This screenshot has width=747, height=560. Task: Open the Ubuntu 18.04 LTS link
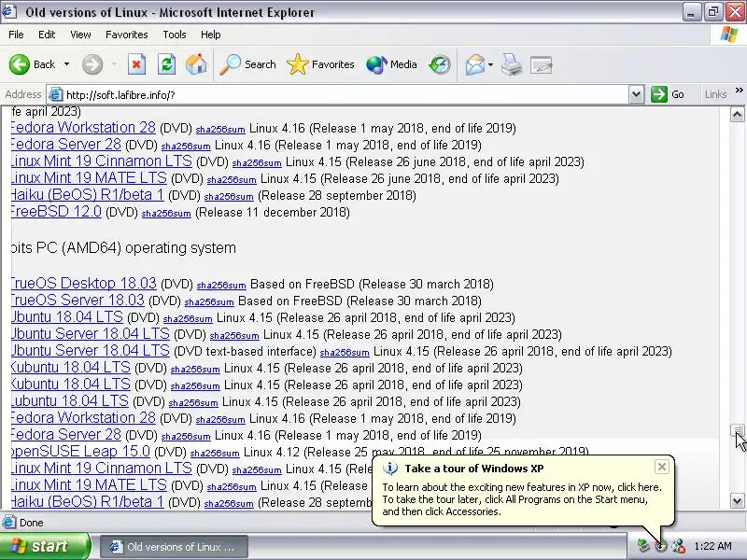pyautogui.click(x=66, y=316)
